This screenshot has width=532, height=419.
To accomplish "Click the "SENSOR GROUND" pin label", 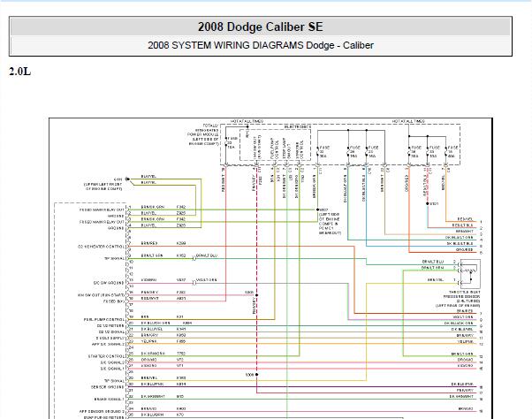I will pyautogui.click(x=108, y=387).
